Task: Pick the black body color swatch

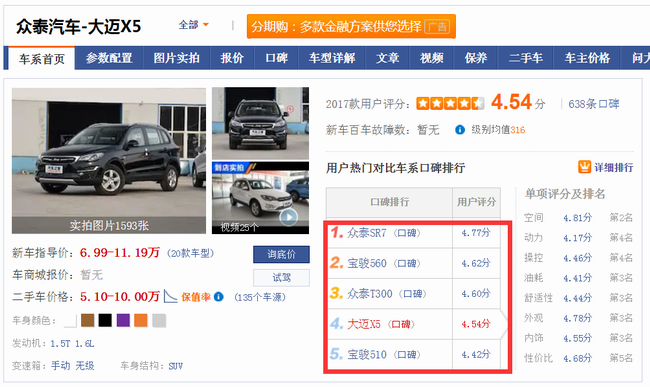Action: (x=105, y=320)
